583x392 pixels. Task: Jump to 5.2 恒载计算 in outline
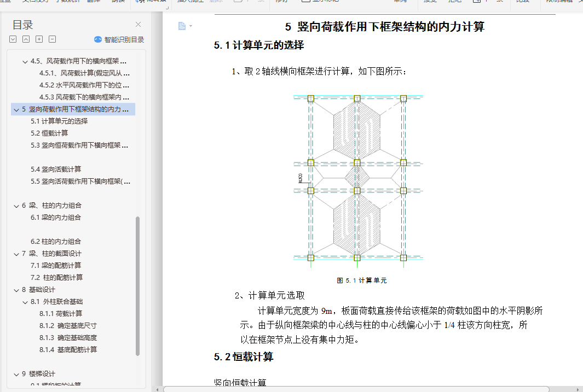(49, 133)
